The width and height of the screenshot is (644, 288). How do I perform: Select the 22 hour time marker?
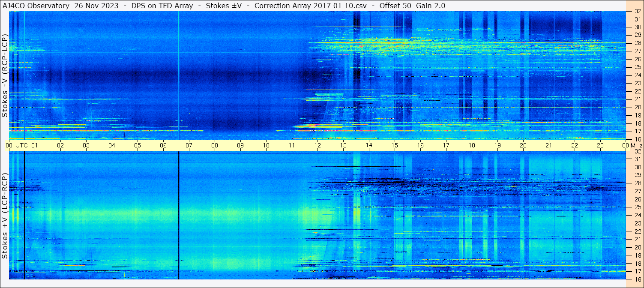(575, 145)
